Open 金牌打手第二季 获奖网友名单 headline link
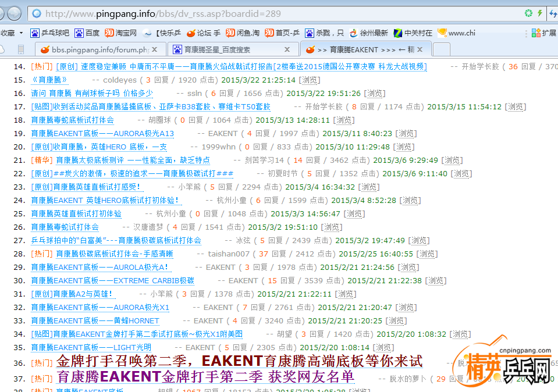Image resolution: width=558 pixels, height=392 pixels. [205, 377]
